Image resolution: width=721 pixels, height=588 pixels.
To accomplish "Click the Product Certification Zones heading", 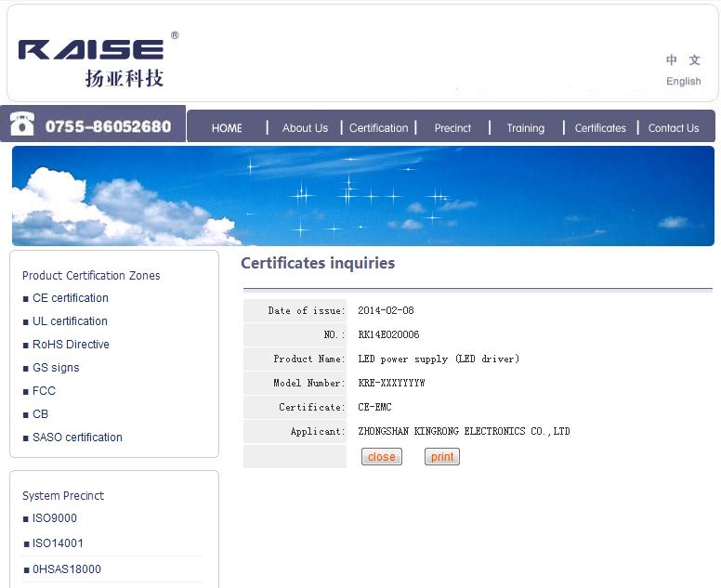I will [91, 275].
